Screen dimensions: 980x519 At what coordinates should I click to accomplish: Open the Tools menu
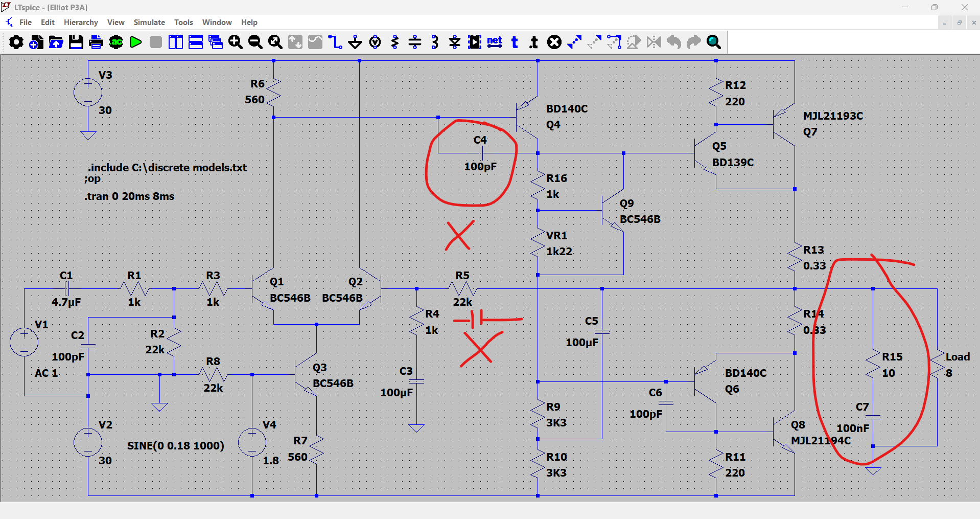point(183,22)
